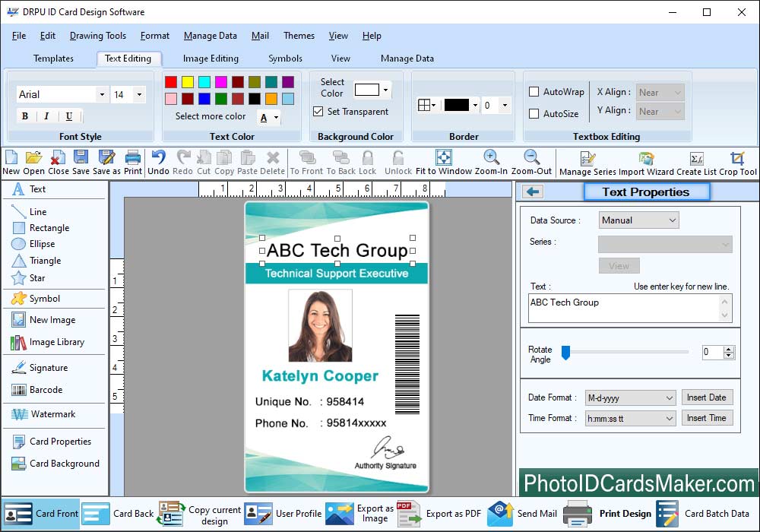Click the Rotate Angle slider handle
The width and height of the screenshot is (760, 532).
pos(565,353)
